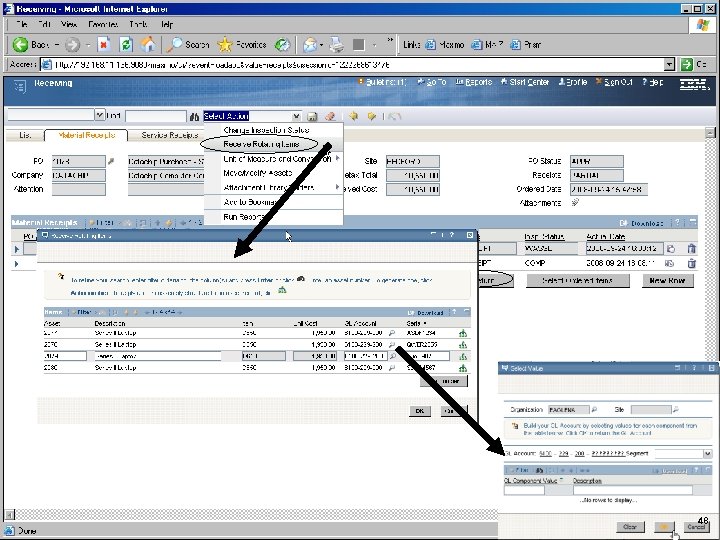Choose Run Reports from action menu
The width and height of the screenshot is (720, 540).
tap(243, 217)
